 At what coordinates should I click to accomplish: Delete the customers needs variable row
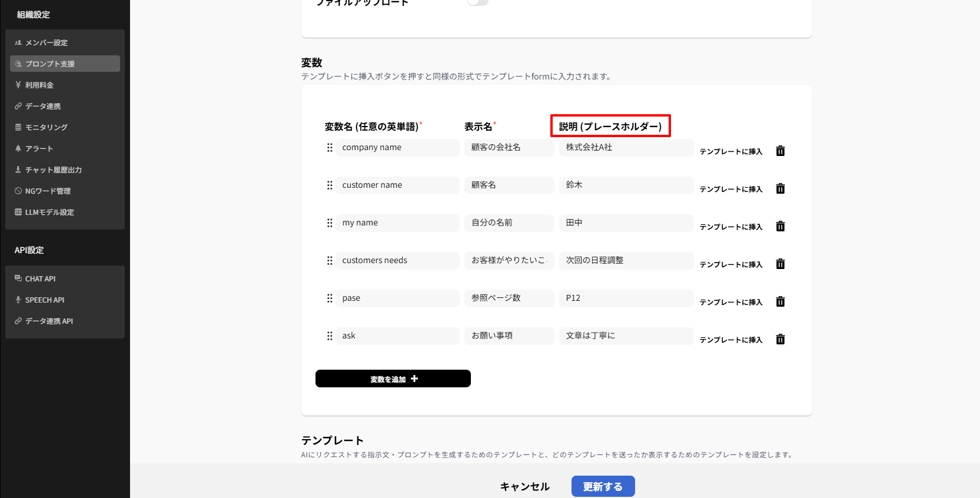[780, 264]
